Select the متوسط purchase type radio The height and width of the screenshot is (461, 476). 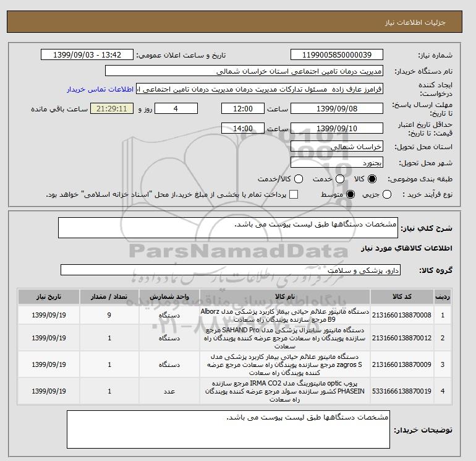tap(351, 194)
